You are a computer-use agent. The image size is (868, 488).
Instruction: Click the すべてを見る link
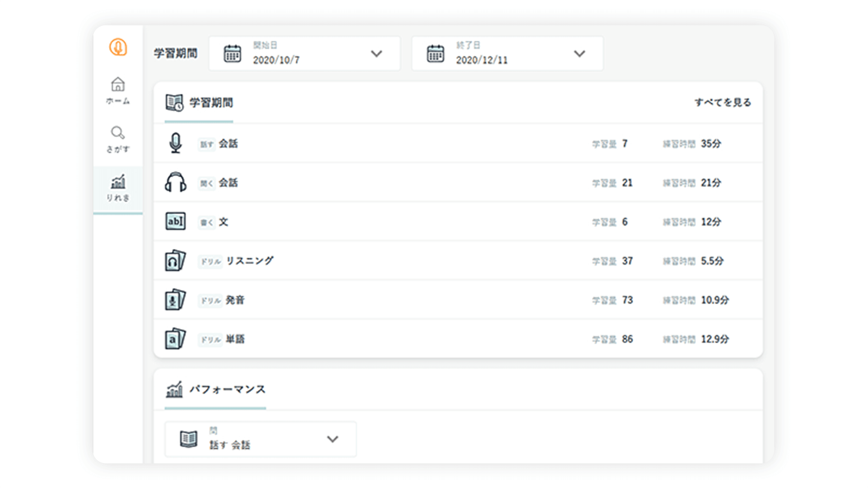pos(724,102)
